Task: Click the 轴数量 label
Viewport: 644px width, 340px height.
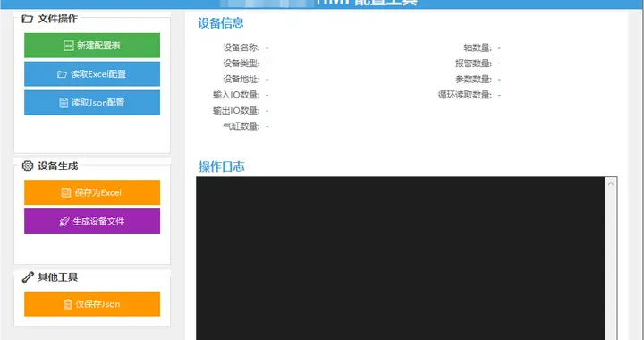Action: click(x=478, y=47)
